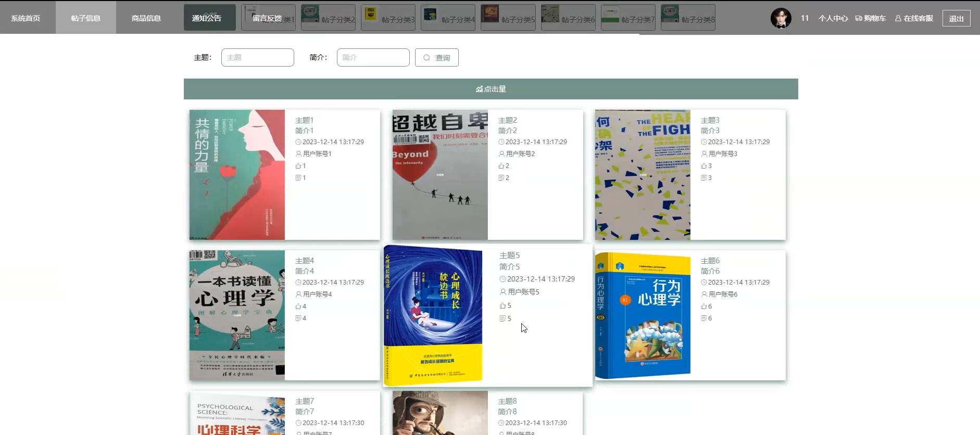The height and width of the screenshot is (435, 980).
Task: Open the 商品信息 nav tab
Action: click(146, 18)
